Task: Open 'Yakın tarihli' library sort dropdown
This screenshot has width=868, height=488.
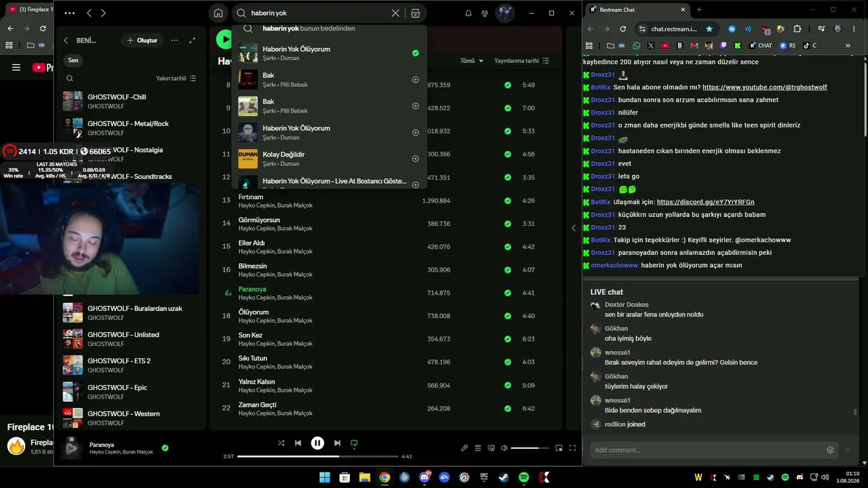Action: coord(176,79)
